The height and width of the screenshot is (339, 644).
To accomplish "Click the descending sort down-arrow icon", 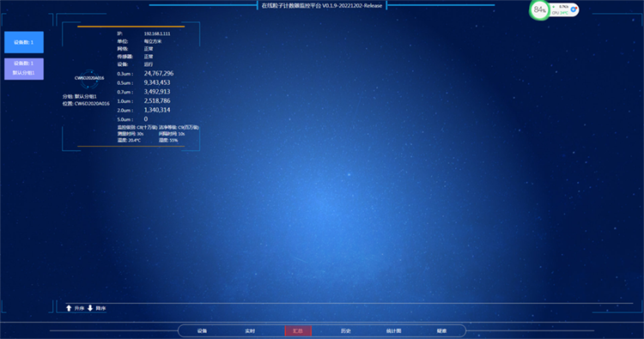I will pos(90,308).
